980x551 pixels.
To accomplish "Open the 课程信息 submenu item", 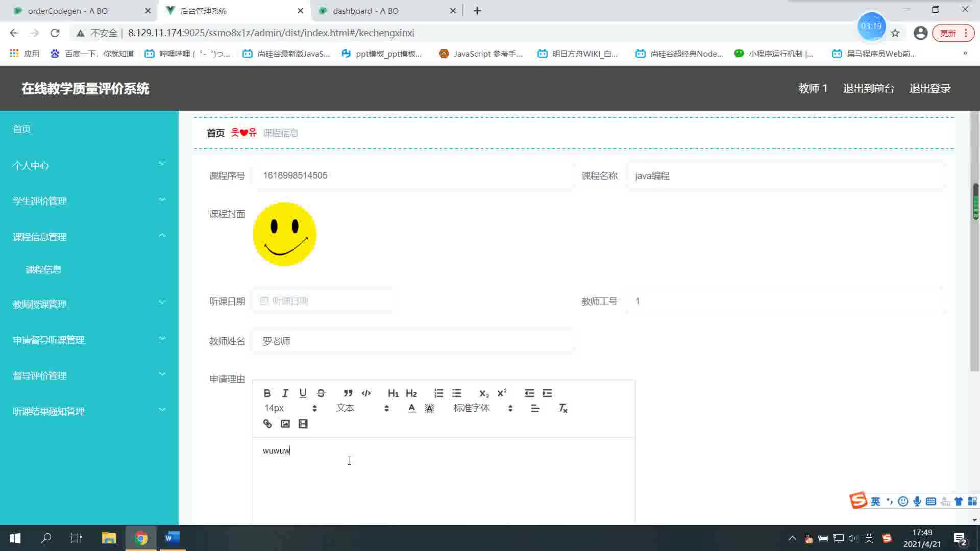I will click(x=44, y=269).
